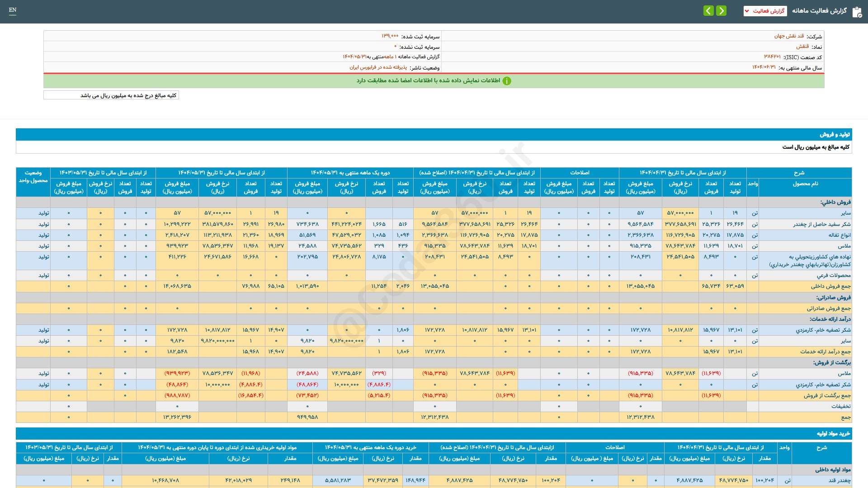Click the جمع برگشت از فروش row label

pos(827,395)
